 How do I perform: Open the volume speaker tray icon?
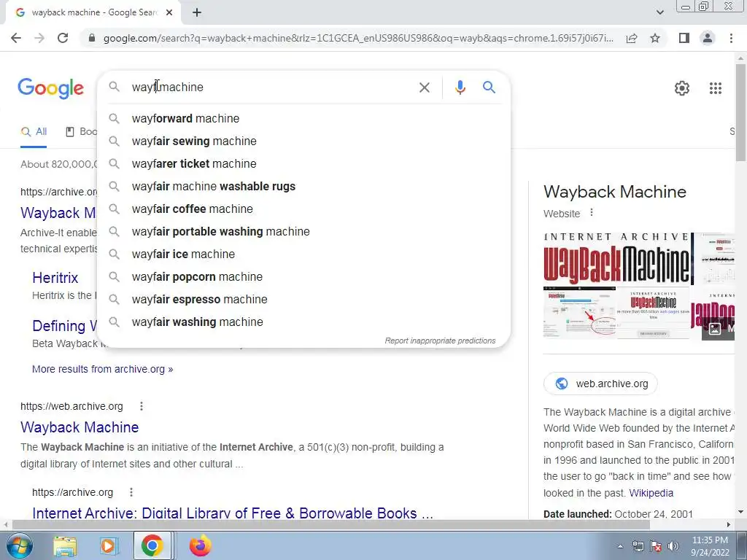(x=673, y=546)
